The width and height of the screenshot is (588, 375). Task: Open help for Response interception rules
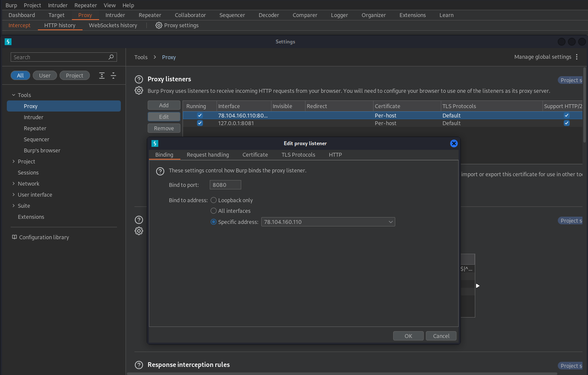click(139, 365)
